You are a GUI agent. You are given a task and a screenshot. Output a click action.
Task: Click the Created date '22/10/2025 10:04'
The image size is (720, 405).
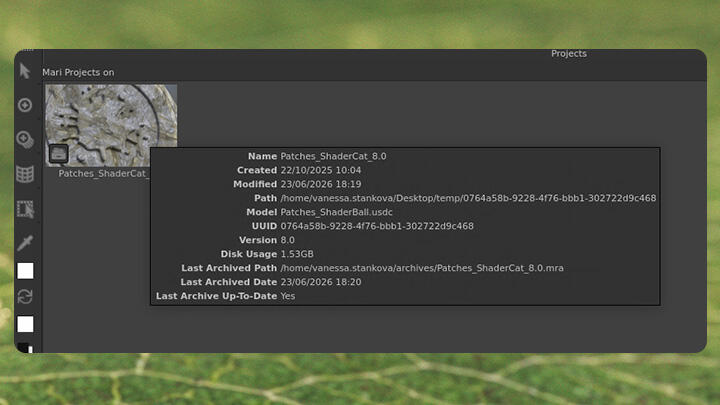pyautogui.click(x=321, y=170)
